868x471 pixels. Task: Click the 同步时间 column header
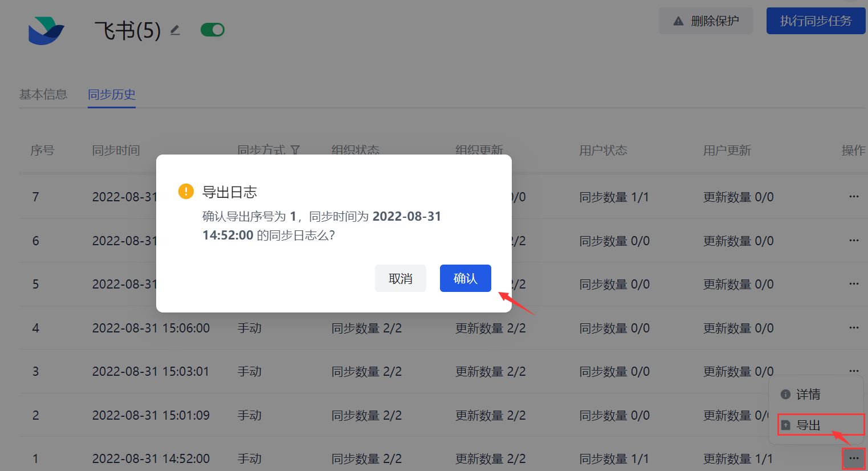pos(116,151)
